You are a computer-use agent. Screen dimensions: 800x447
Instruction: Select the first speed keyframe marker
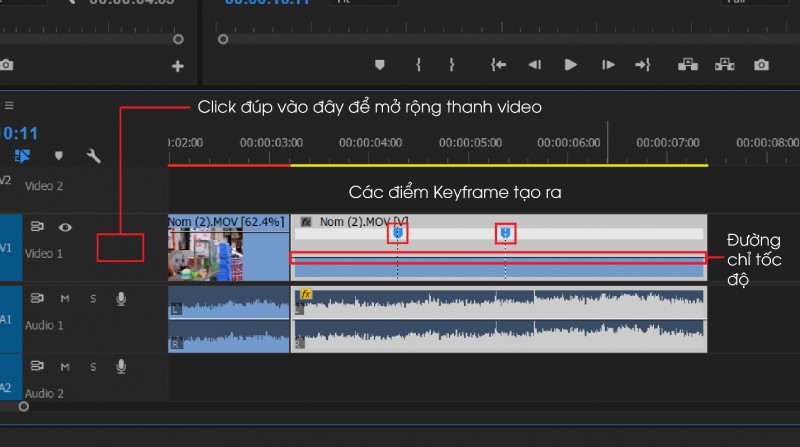click(x=397, y=233)
